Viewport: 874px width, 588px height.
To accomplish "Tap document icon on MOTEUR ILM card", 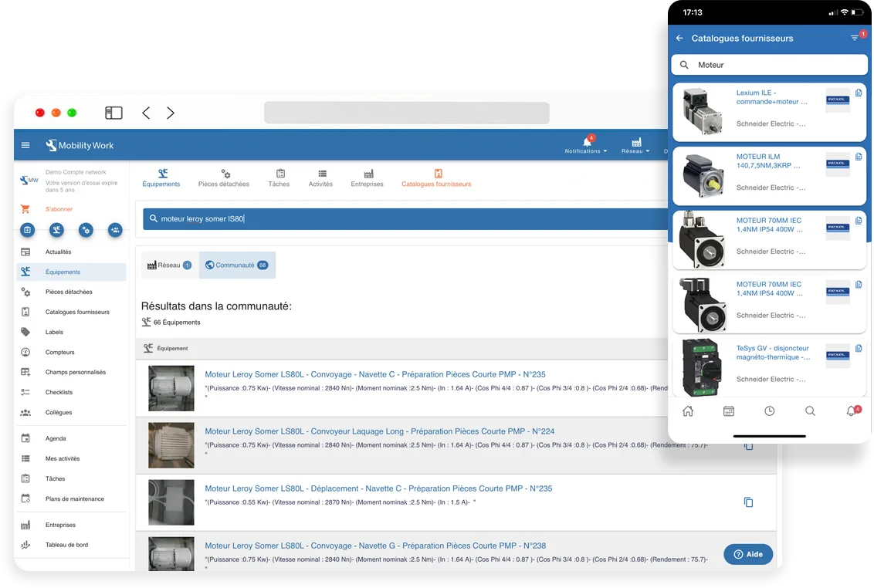I will point(859,157).
